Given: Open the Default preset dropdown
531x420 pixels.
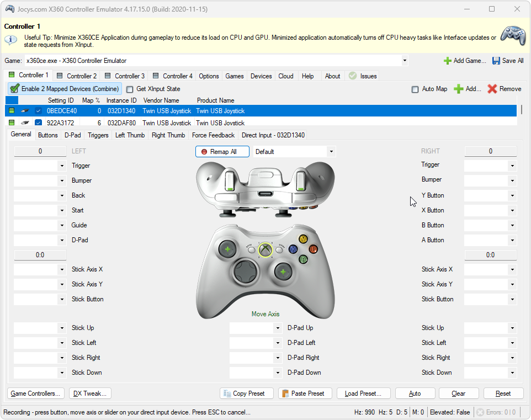Looking at the screenshot, I should [331, 152].
